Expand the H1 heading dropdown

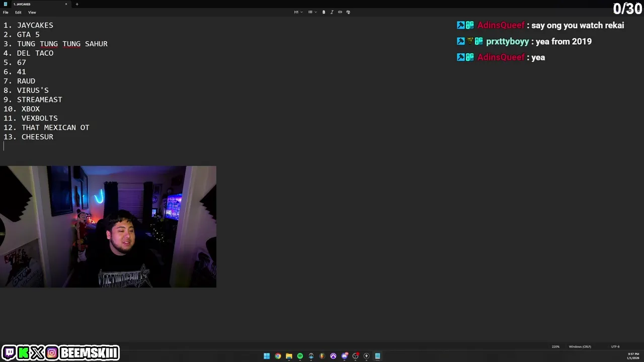[x=298, y=12]
